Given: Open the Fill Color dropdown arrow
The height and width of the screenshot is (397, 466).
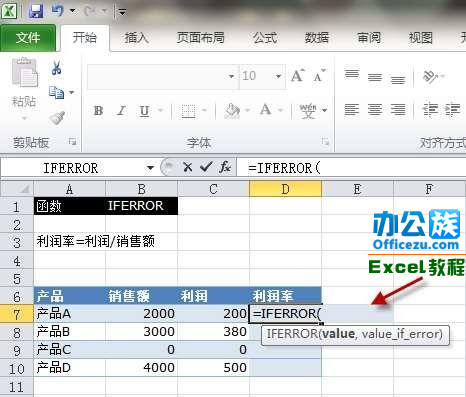Looking at the screenshot, I should point(247,110).
